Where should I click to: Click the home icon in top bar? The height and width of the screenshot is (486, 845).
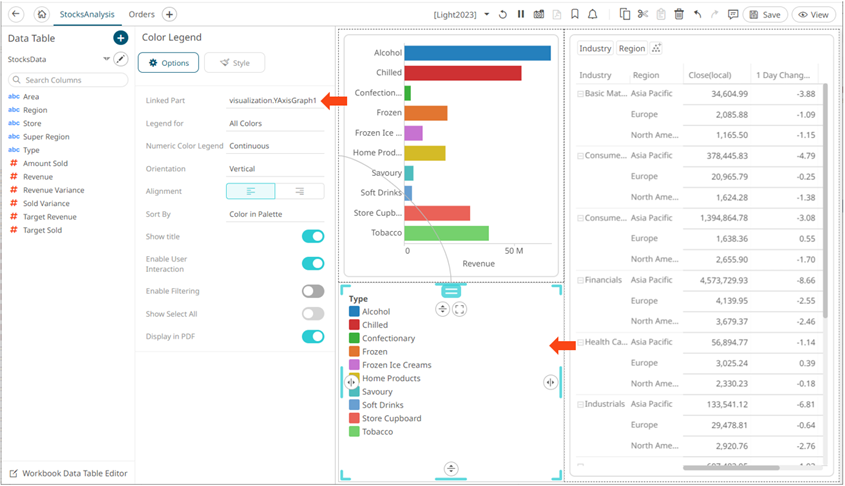tap(41, 15)
